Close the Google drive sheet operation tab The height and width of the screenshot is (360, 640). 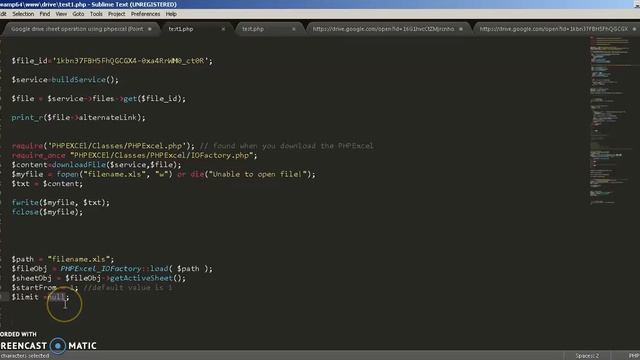(149, 29)
